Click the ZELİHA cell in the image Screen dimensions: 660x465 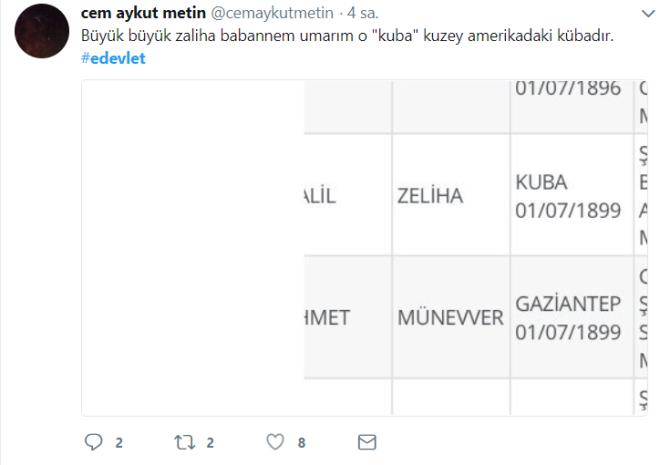[430, 196]
